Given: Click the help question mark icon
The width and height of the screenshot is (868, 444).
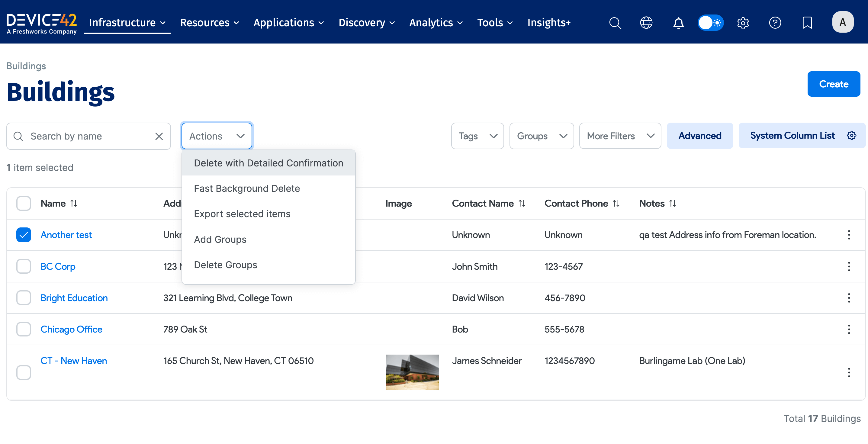Looking at the screenshot, I should point(775,23).
